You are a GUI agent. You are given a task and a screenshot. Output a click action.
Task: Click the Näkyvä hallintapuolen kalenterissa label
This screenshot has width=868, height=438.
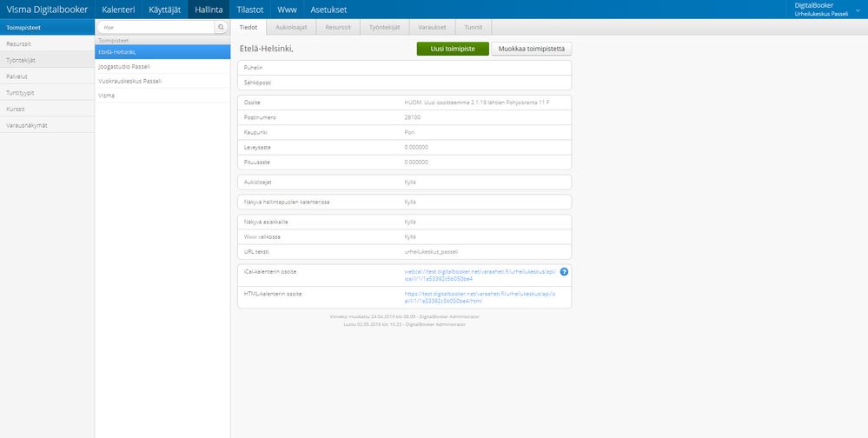pos(287,202)
